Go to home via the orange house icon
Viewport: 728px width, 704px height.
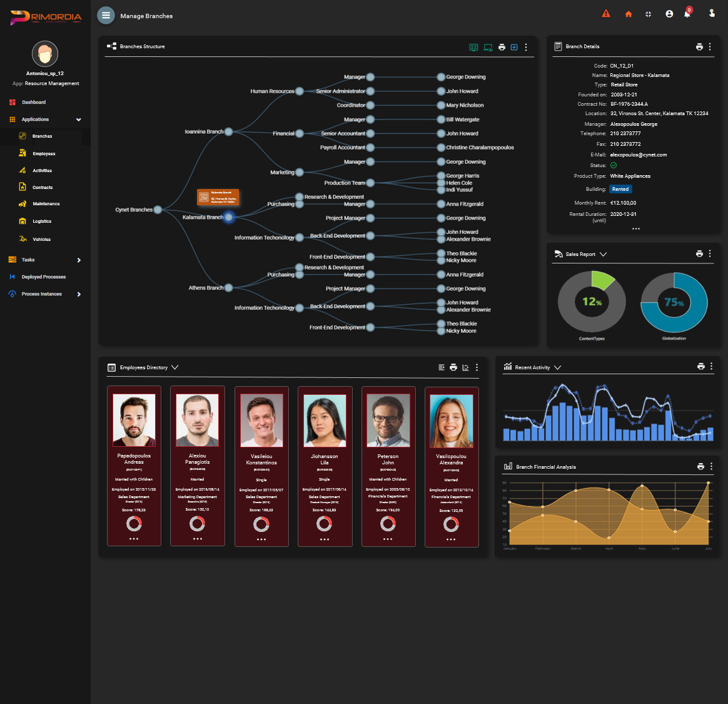coord(628,14)
